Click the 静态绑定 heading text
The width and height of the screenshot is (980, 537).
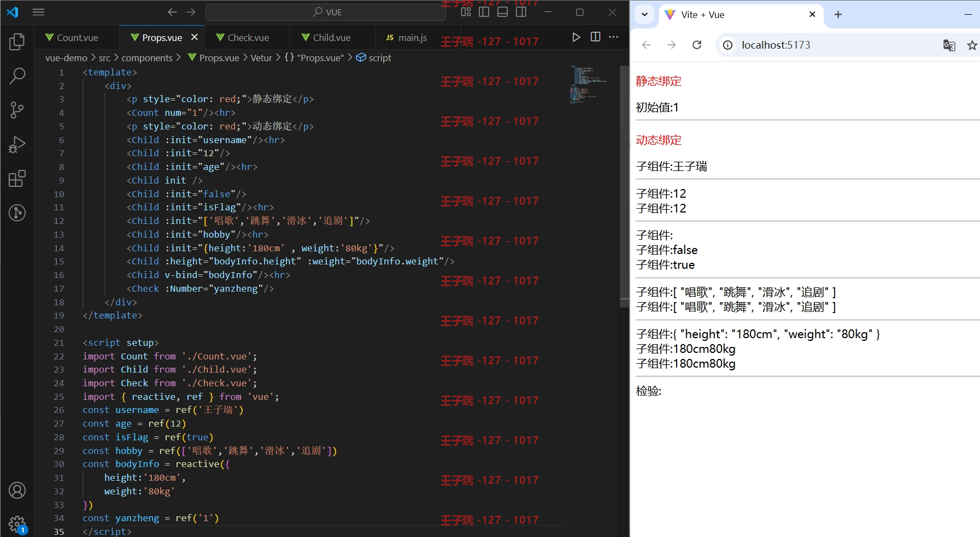click(x=659, y=81)
